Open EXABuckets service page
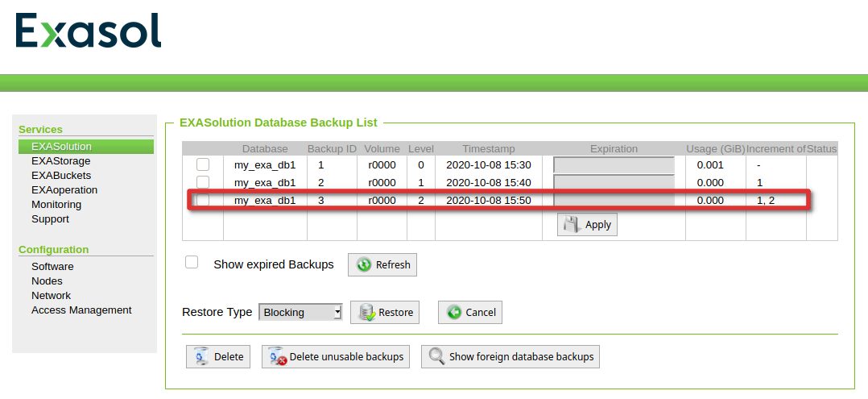This screenshot has width=868, height=399. (61, 175)
